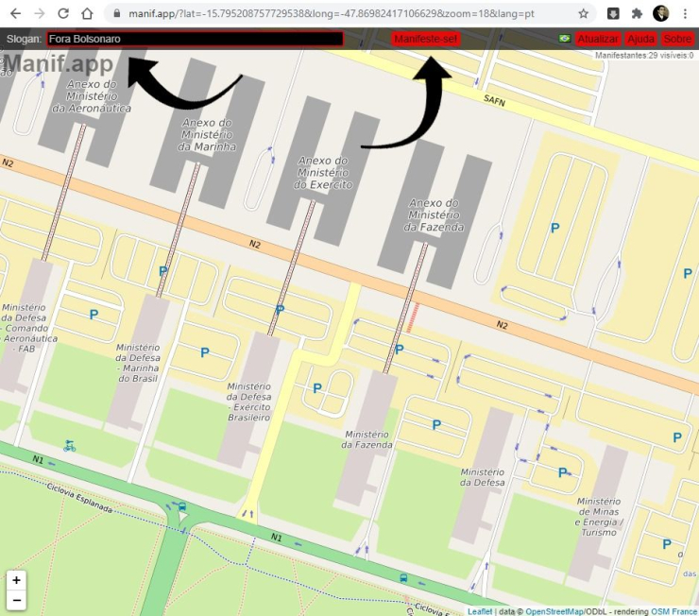Viewport: 699px width, 616px height.
Task: Click the bus stop icon near N1 roundabout
Action: pyautogui.click(x=182, y=506)
